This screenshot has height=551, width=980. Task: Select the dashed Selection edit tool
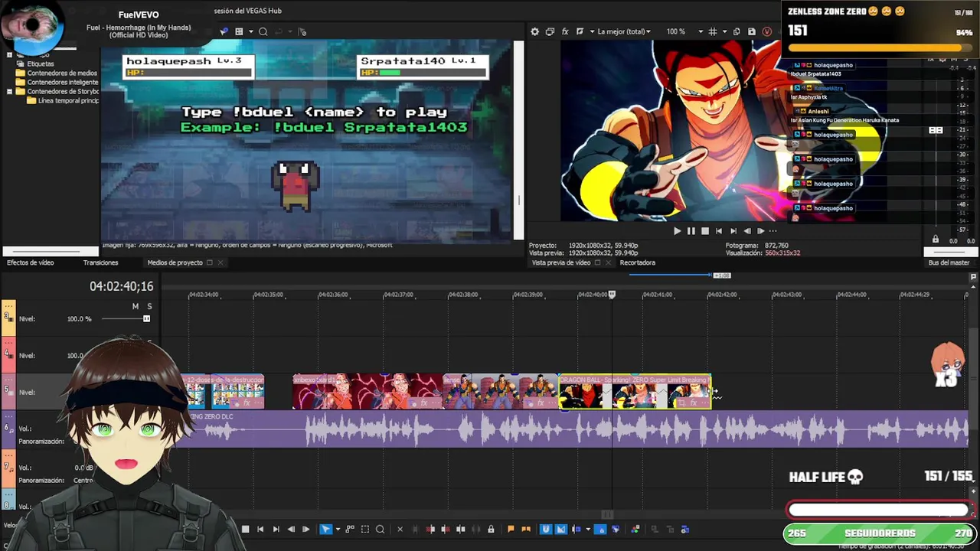click(365, 529)
